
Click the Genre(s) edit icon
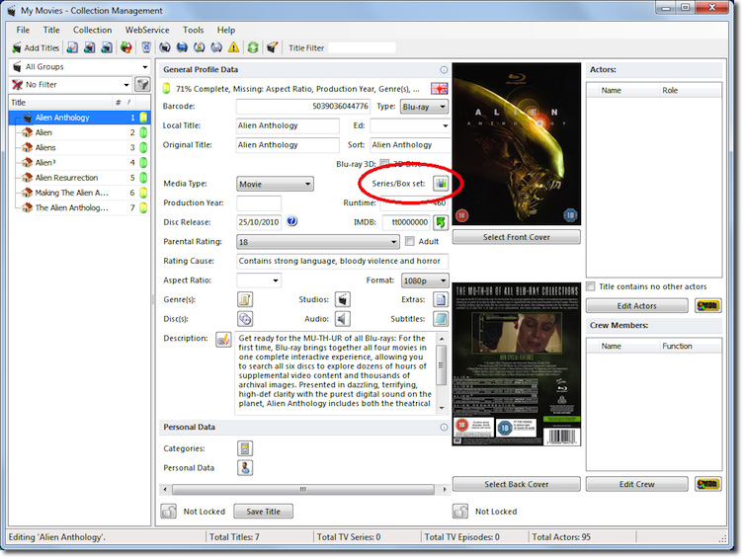tap(244, 298)
